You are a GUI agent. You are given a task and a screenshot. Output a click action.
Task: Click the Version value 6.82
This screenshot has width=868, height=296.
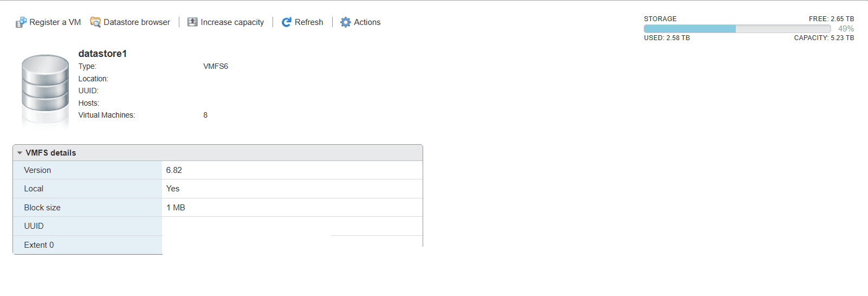174,170
